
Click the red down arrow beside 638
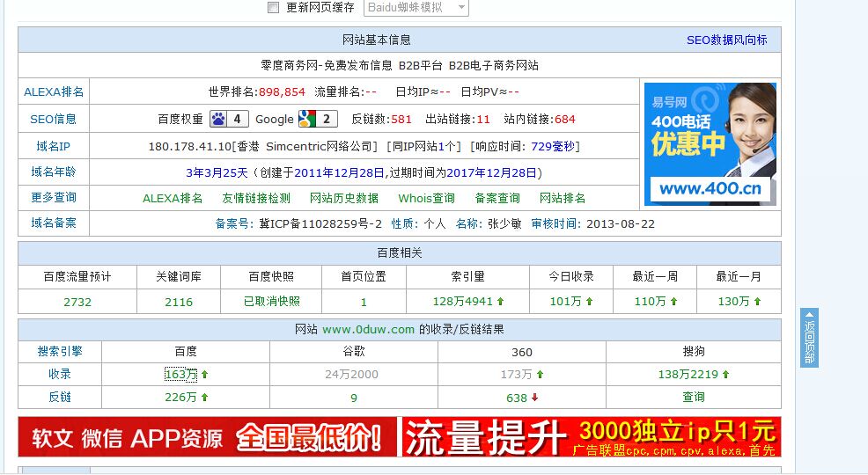tap(534, 397)
